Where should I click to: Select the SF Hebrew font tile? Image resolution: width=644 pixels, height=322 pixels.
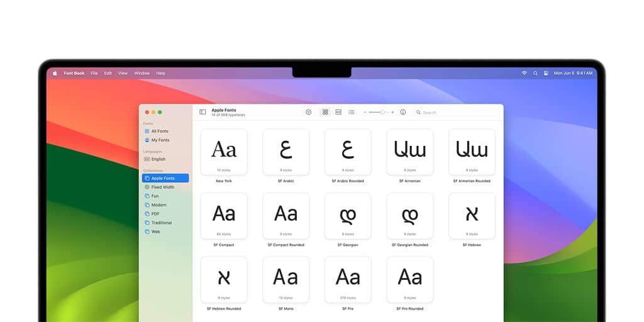tap(472, 216)
